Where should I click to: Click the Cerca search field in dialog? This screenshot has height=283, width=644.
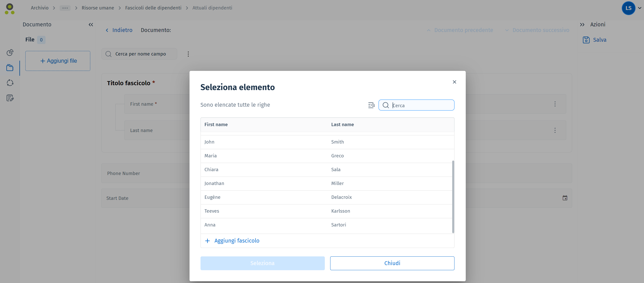tap(416, 105)
